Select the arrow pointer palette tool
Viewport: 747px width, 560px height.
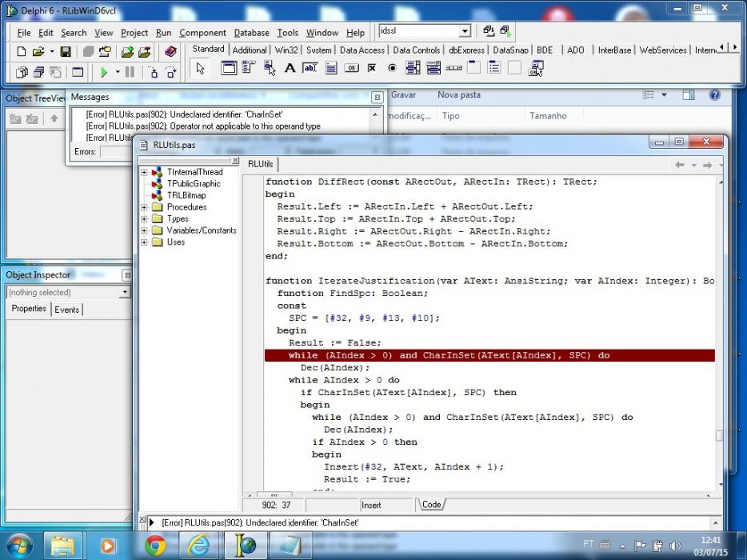200,68
